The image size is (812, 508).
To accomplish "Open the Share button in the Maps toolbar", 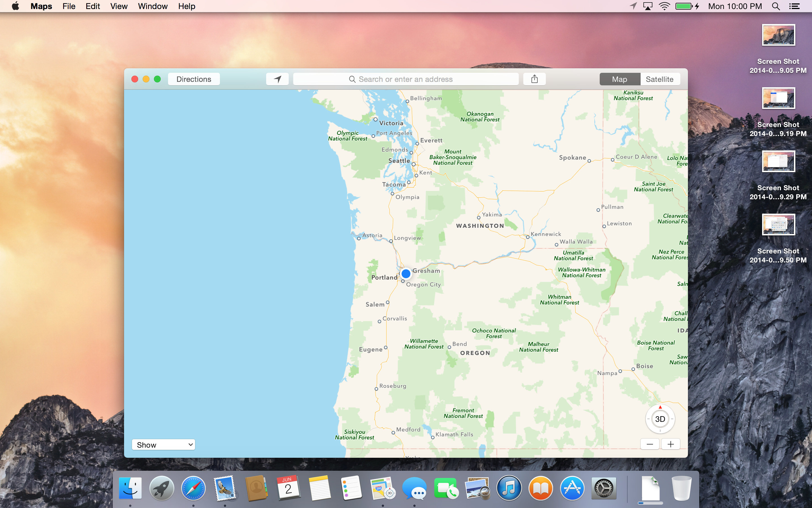I will pos(534,79).
